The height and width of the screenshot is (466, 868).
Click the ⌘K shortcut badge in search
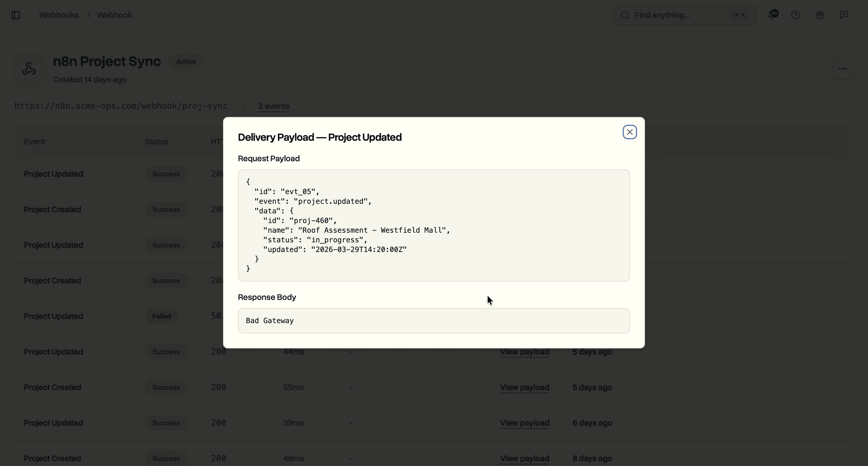pyautogui.click(x=739, y=15)
